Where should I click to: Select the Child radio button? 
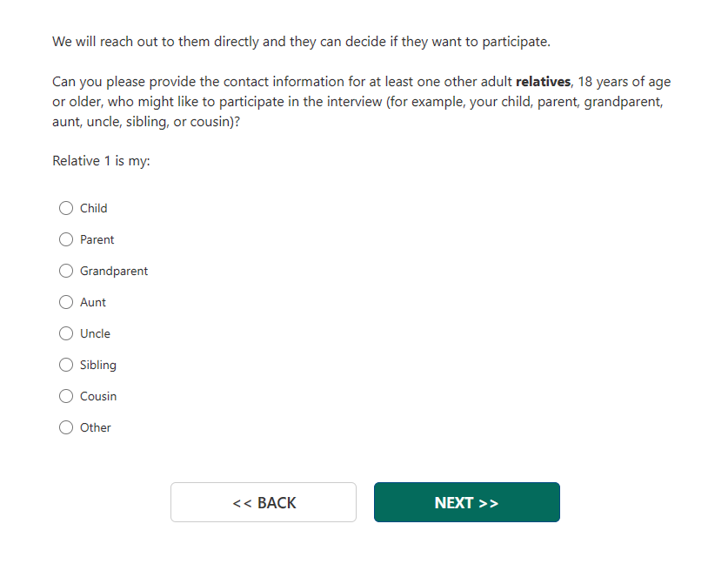(x=66, y=208)
